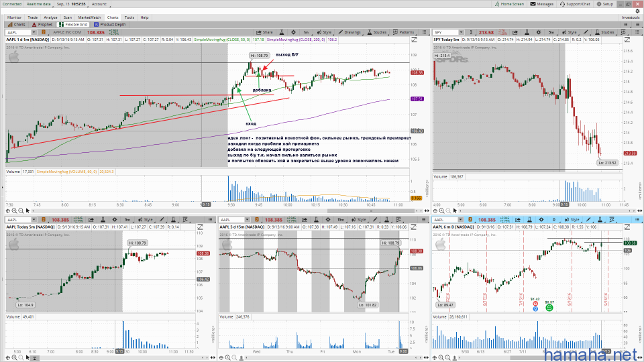Open Style menu on SPY chart
Image resolution: width=644 pixels, height=362 pixels.
click(x=570, y=32)
